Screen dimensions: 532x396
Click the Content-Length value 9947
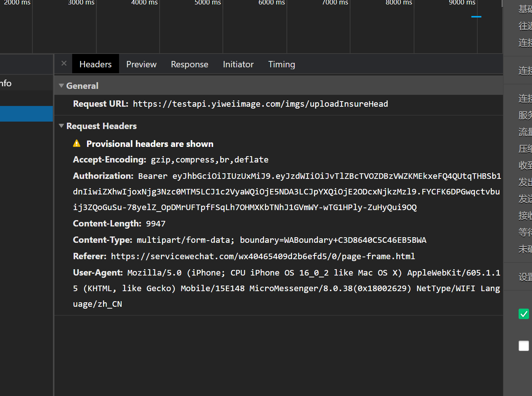(x=156, y=224)
